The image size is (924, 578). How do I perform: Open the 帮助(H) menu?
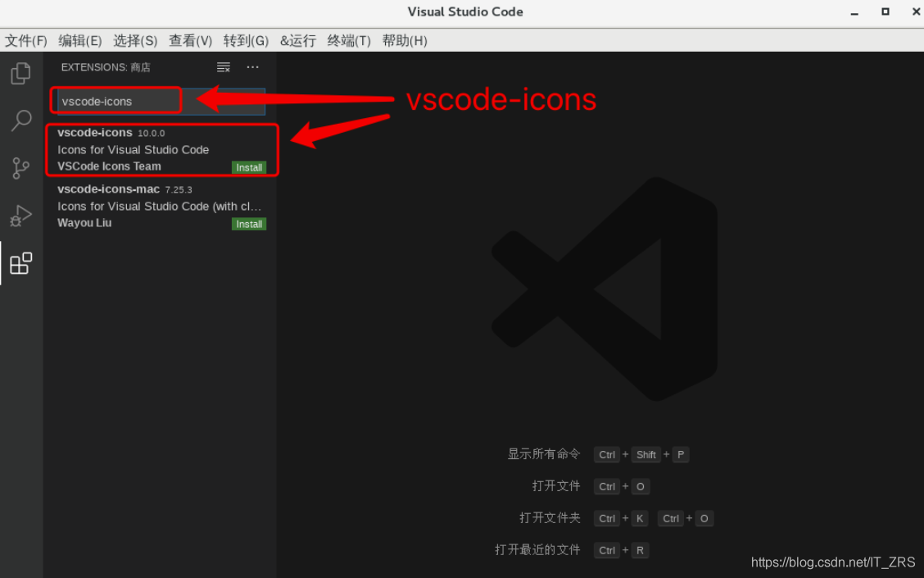click(405, 41)
